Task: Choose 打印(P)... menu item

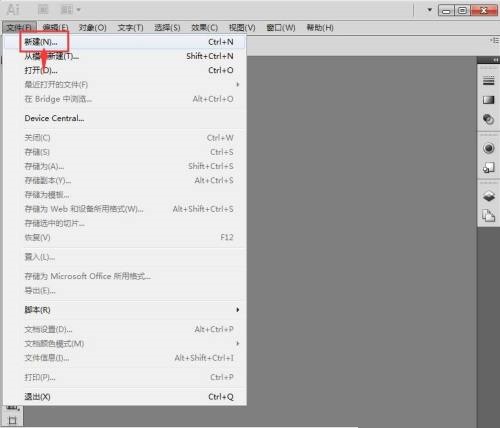Action: coord(125,377)
